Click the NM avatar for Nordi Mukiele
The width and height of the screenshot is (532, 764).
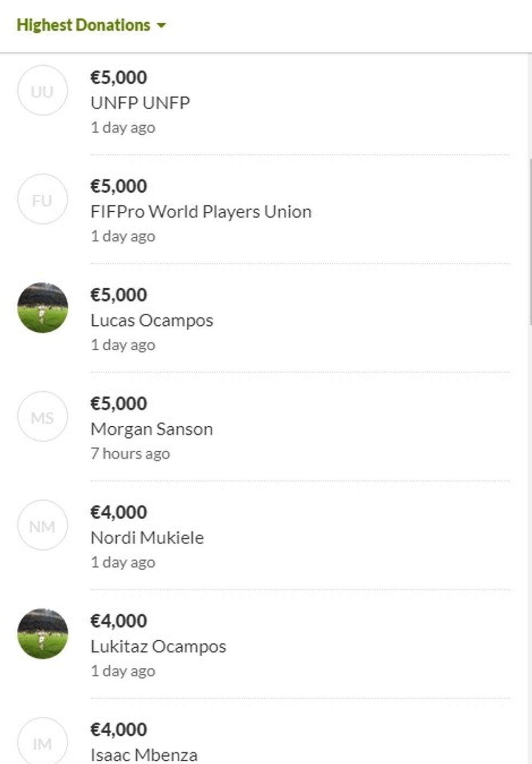pos(42,525)
